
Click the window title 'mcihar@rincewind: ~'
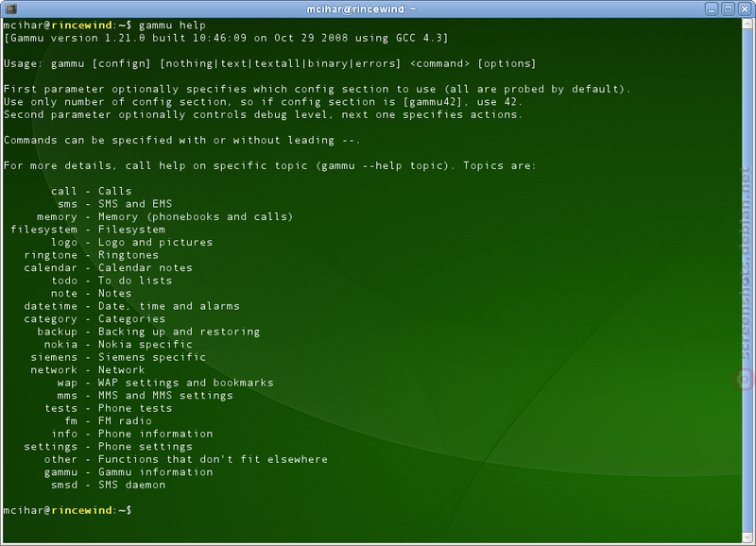tap(361, 9)
